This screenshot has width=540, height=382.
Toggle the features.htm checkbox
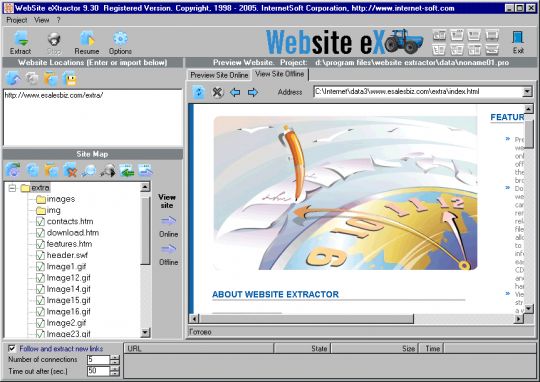click(x=40, y=244)
